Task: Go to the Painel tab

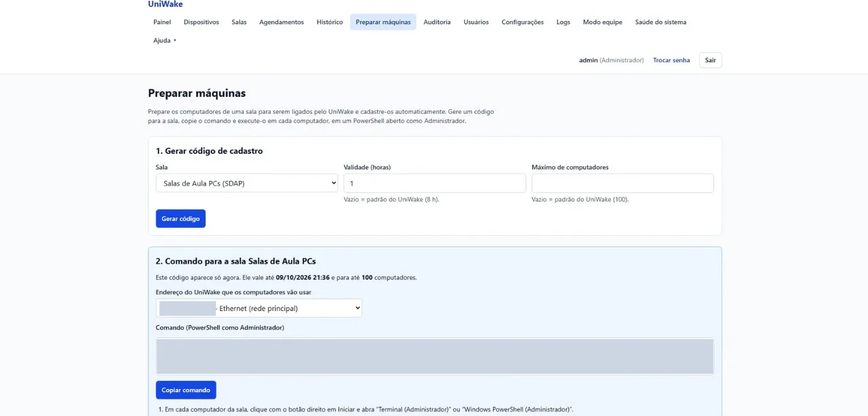Action: pos(162,22)
